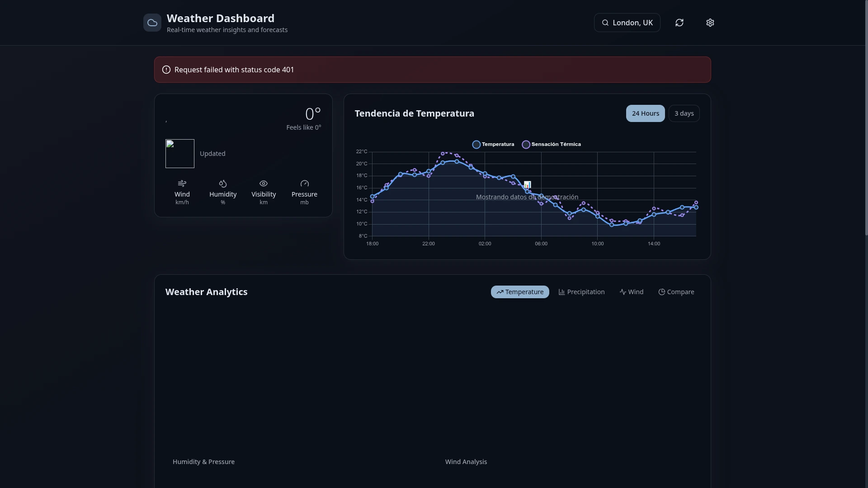Click the 'Humidity & Pressure' label
The image size is (868, 488).
click(203, 462)
